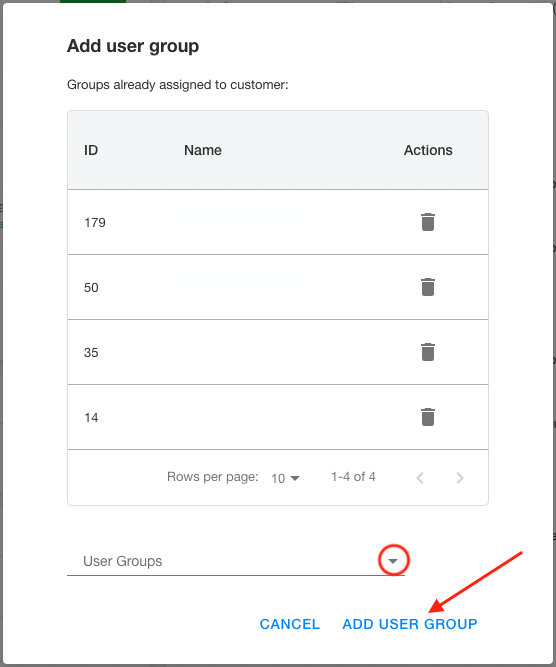Click the trash icon for group 35
The height and width of the screenshot is (667, 556).
coord(428,352)
